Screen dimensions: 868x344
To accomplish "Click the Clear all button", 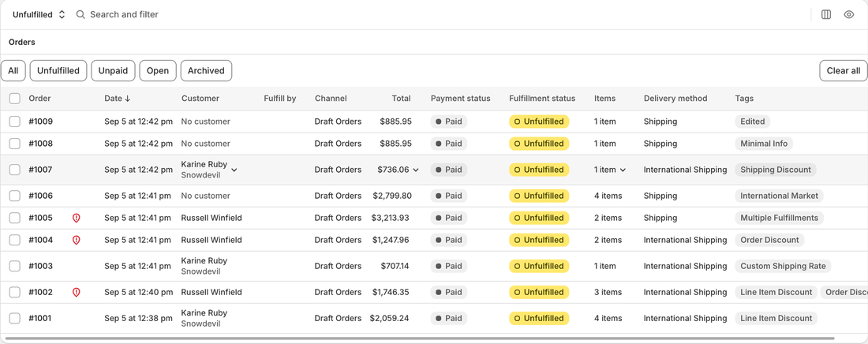I will [843, 71].
